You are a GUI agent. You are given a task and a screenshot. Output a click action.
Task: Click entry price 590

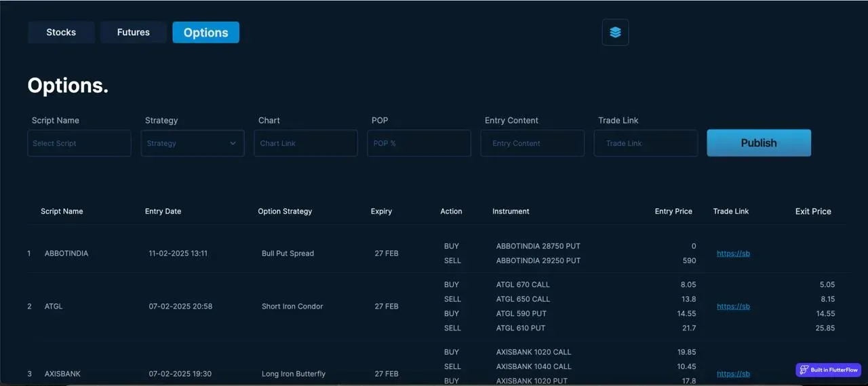pyautogui.click(x=689, y=260)
